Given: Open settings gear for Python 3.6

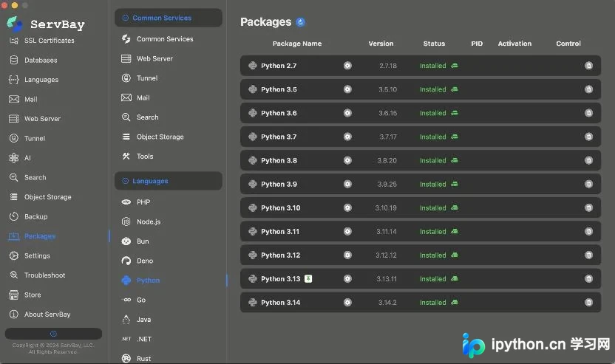Looking at the screenshot, I should pyautogui.click(x=347, y=113).
